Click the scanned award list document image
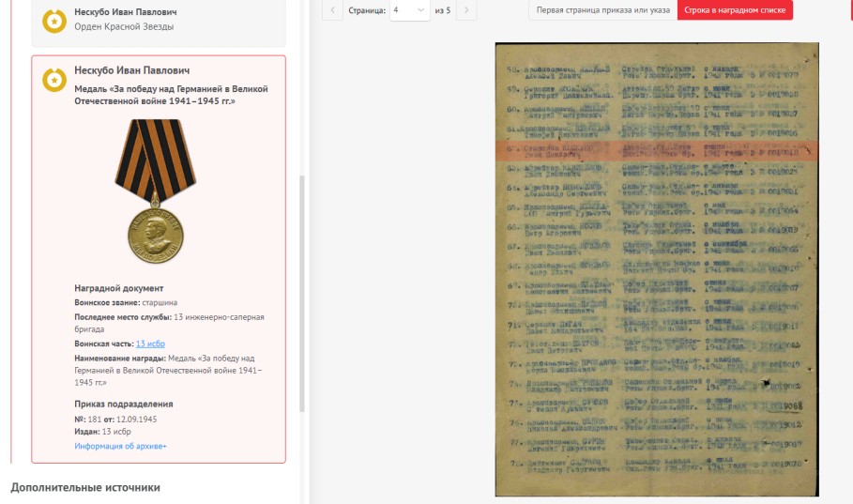The height and width of the screenshot is (504, 853). (656, 282)
